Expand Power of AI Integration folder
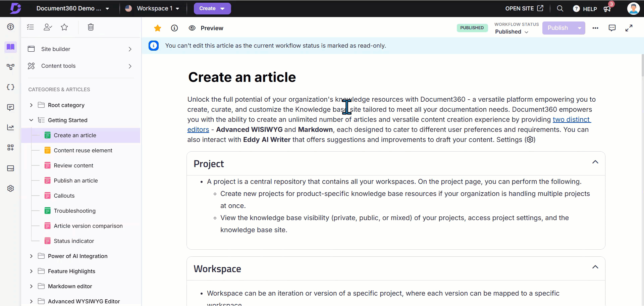The height and width of the screenshot is (306, 644). pyautogui.click(x=31, y=256)
